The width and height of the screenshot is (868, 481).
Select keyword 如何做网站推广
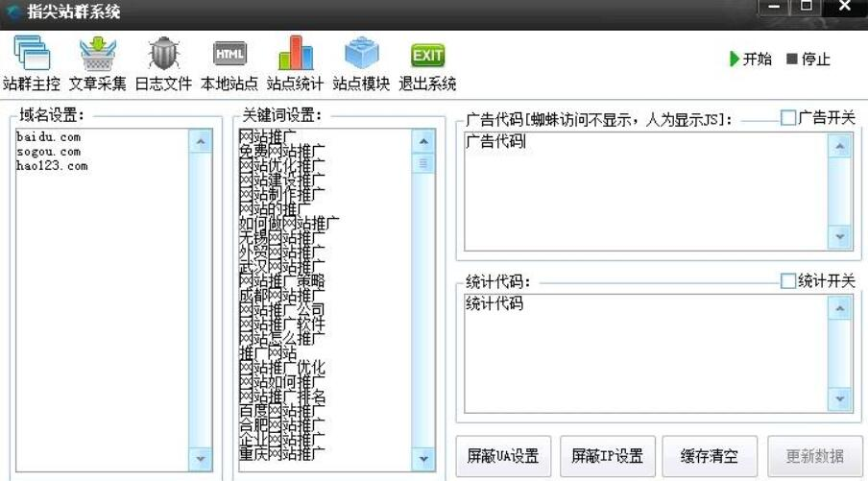pyautogui.click(x=290, y=223)
